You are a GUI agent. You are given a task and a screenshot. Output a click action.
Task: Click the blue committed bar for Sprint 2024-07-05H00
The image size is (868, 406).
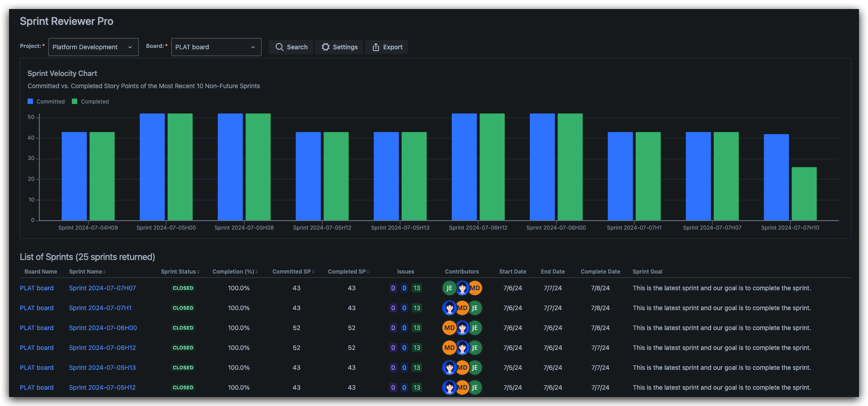152,167
